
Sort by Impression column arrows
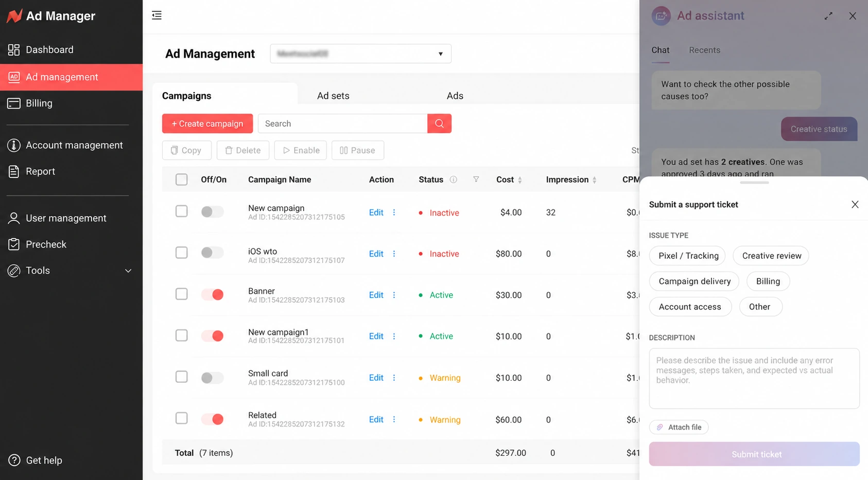(x=595, y=180)
